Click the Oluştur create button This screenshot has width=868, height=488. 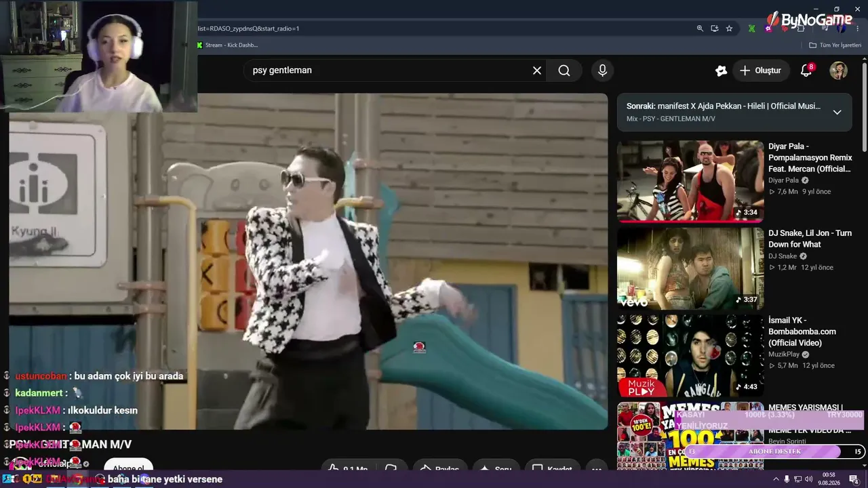click(x=760, y=70)
